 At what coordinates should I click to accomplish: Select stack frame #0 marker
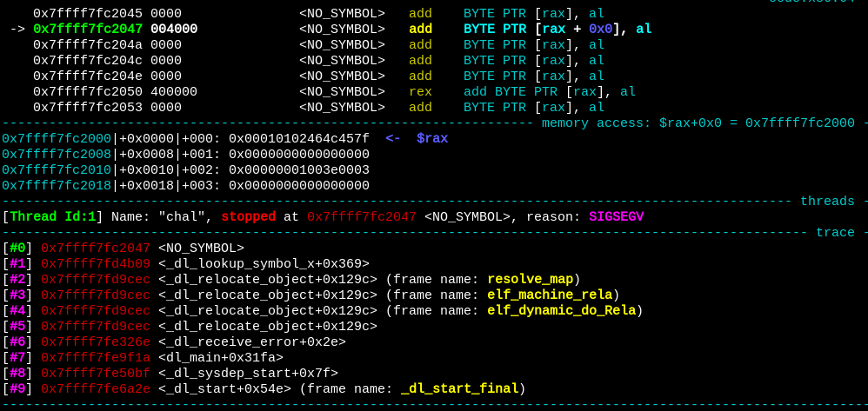click(x=17, y=249)
